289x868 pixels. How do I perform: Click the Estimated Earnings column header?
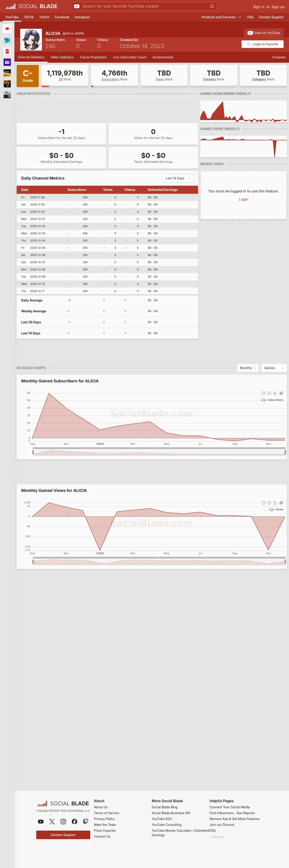click(163, 190)
